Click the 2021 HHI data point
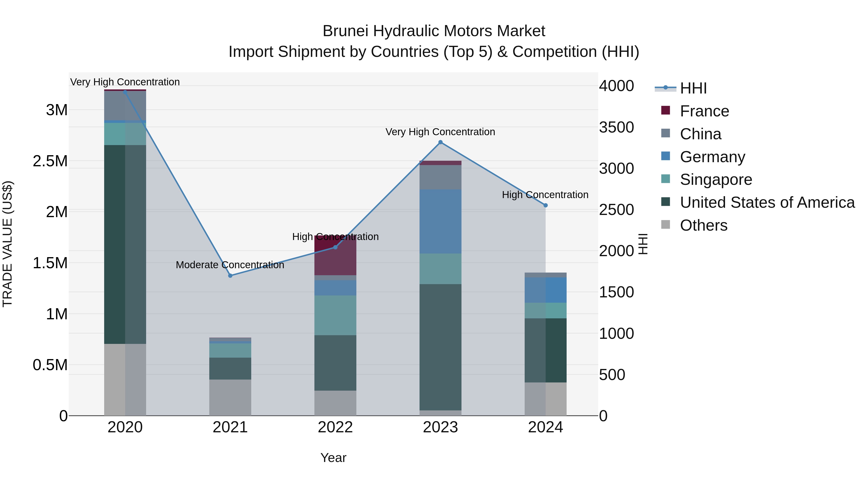The image size is (868, 488). point(230,275)
